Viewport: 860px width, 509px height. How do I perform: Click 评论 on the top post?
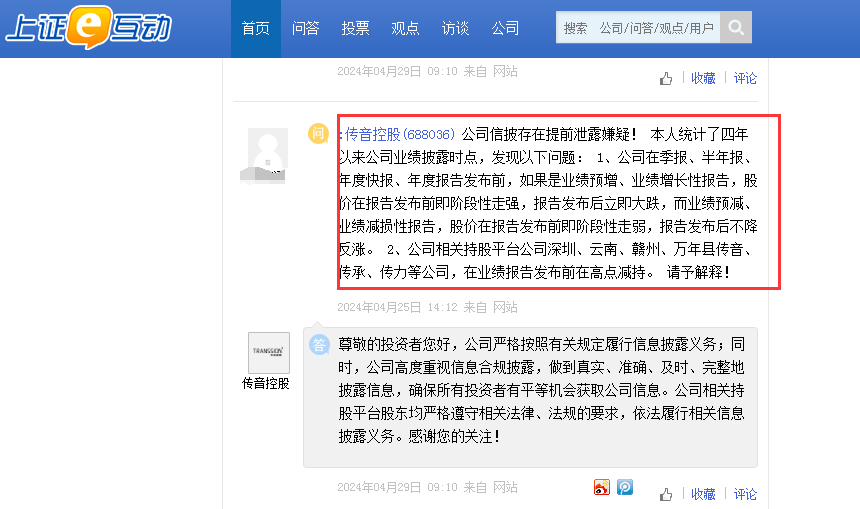[x=745, y=78]
